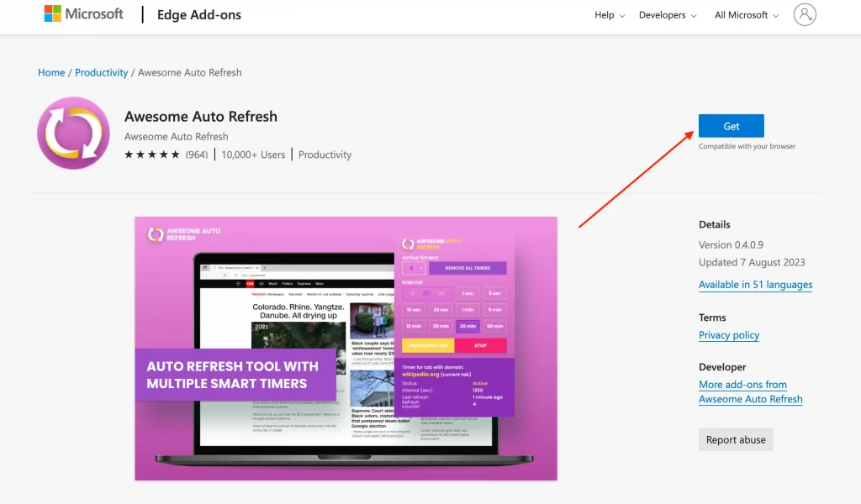Screen dimensions: 861x504
Task: Click the Microsoft logo
Action: [x=83, y=13]
